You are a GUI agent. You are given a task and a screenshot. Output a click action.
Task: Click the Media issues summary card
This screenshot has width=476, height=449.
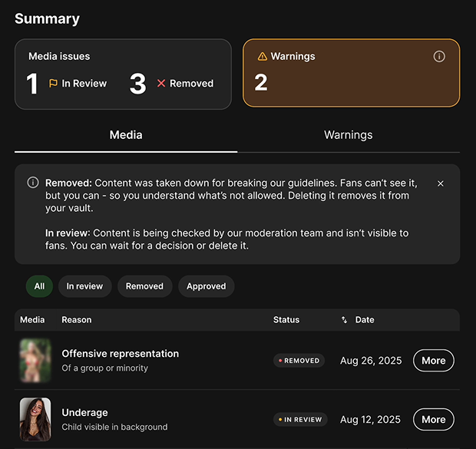click(123, 74)
